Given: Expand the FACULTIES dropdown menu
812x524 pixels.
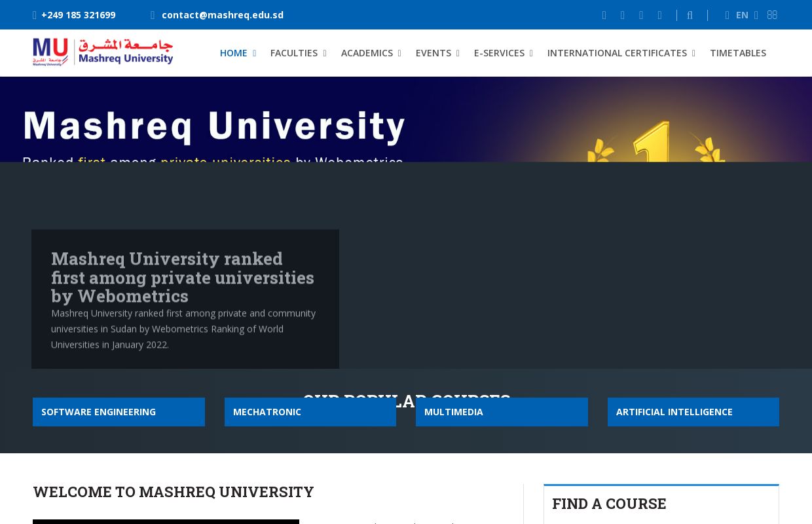Looking at the screenshot, I should 294,53.
